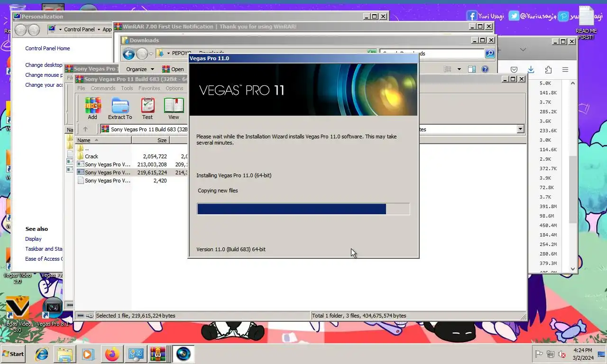Click the scrollbar down arrow in Firefox panel

(x=572, y=269)
